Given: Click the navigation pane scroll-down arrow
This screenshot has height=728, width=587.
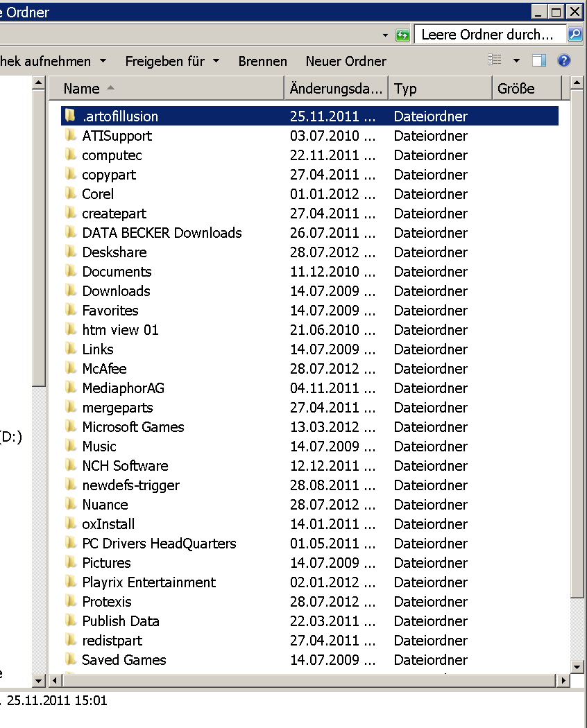Looking at the screenshot, I should coord(39,681).
